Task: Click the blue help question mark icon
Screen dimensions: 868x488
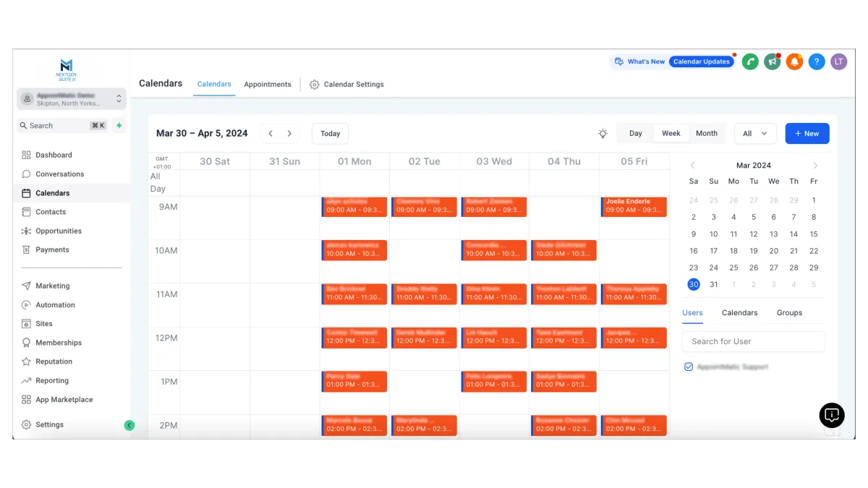Action: pos(817,62)
